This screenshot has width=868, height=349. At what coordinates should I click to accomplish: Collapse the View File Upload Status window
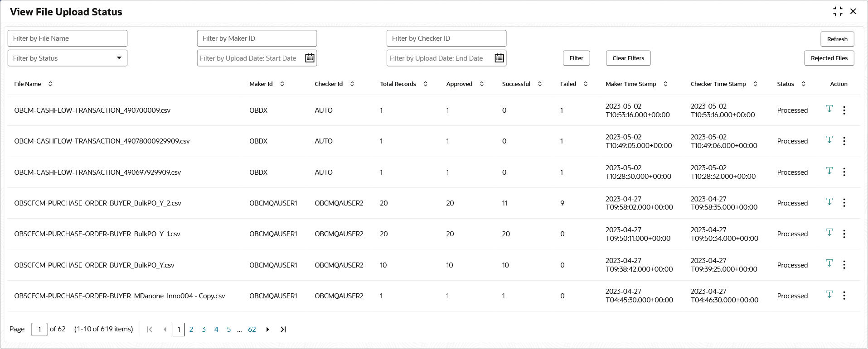(838, 11)
